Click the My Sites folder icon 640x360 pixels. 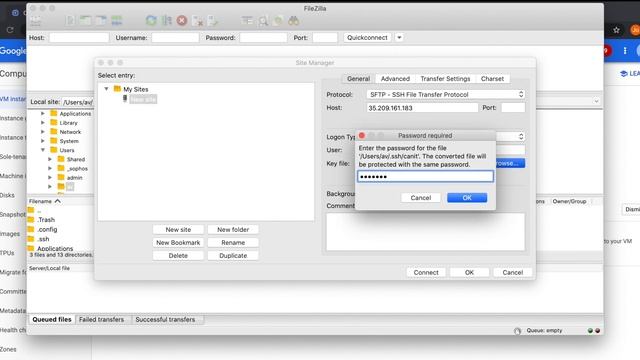(x=118, y=89)
